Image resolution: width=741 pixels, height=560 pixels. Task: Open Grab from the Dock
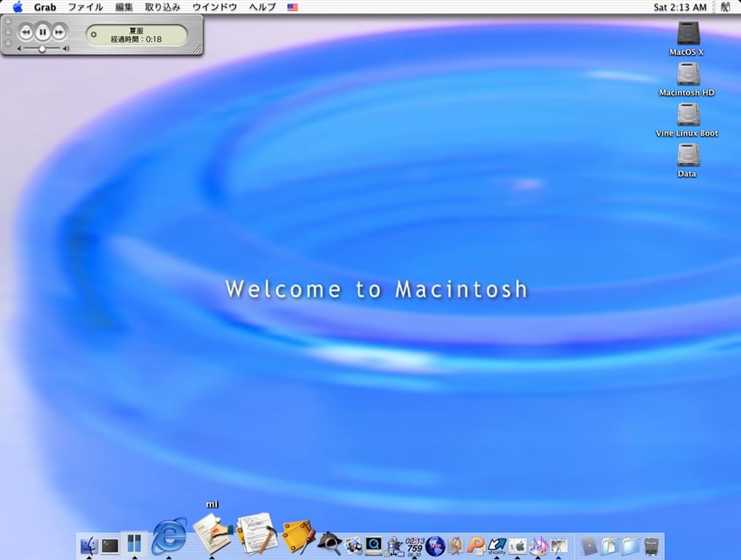point(558,545)
